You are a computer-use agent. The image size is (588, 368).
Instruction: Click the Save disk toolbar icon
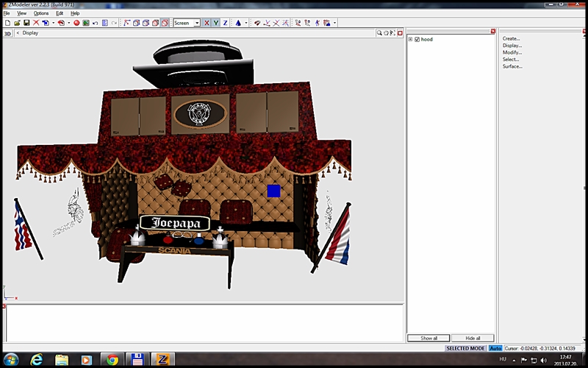26,23
